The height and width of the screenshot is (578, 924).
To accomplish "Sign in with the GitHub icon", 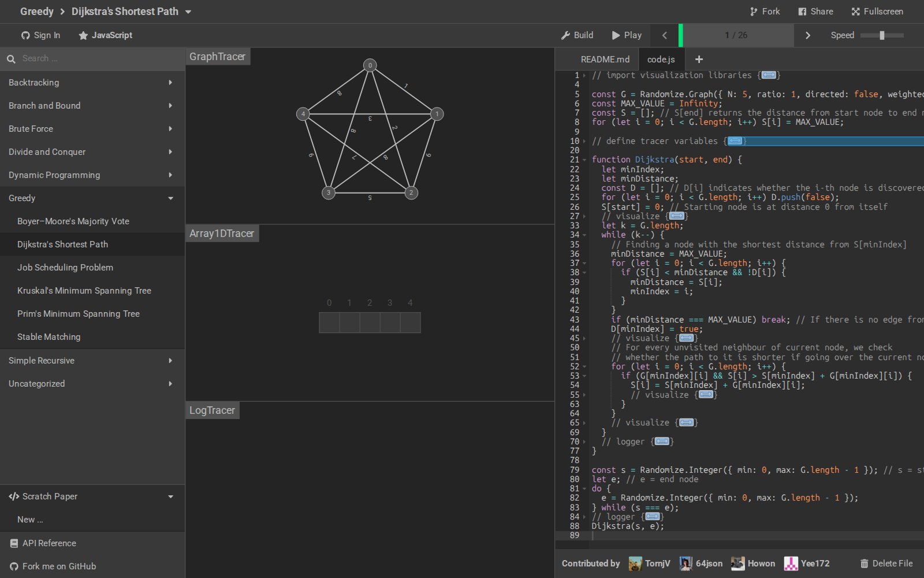I will [41, 35].
